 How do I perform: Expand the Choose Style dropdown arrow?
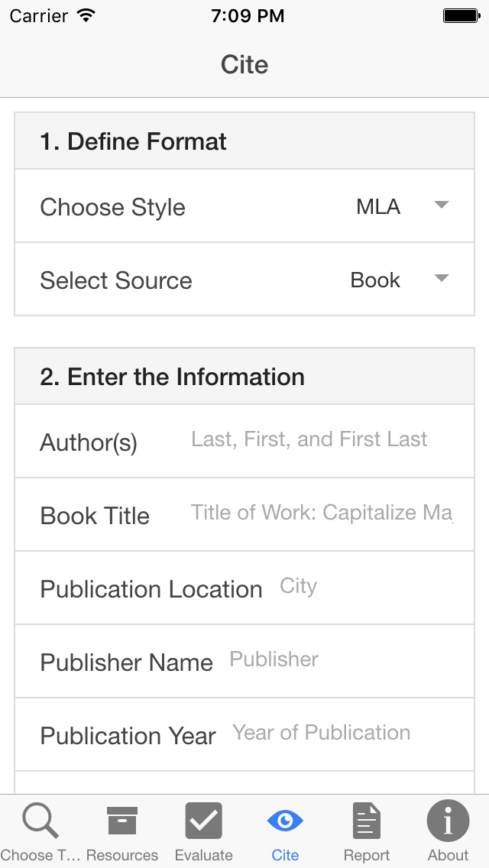[x=441, y=206]
